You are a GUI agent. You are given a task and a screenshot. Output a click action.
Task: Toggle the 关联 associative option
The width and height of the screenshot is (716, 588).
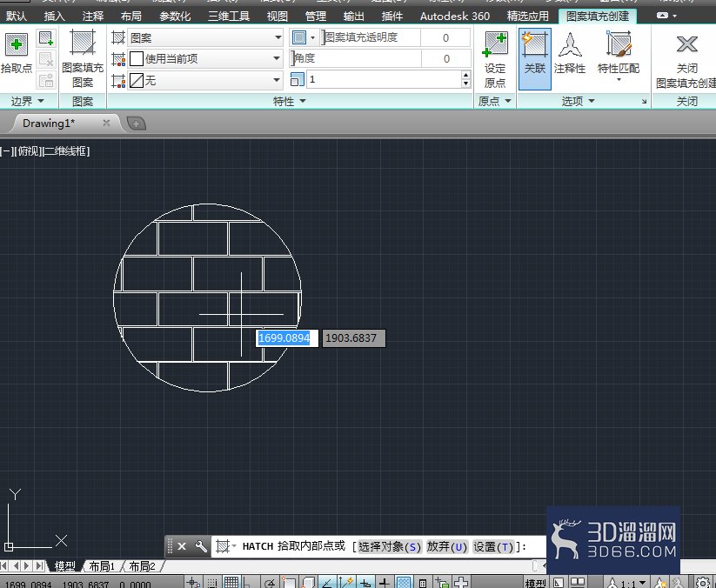(535, 58)
